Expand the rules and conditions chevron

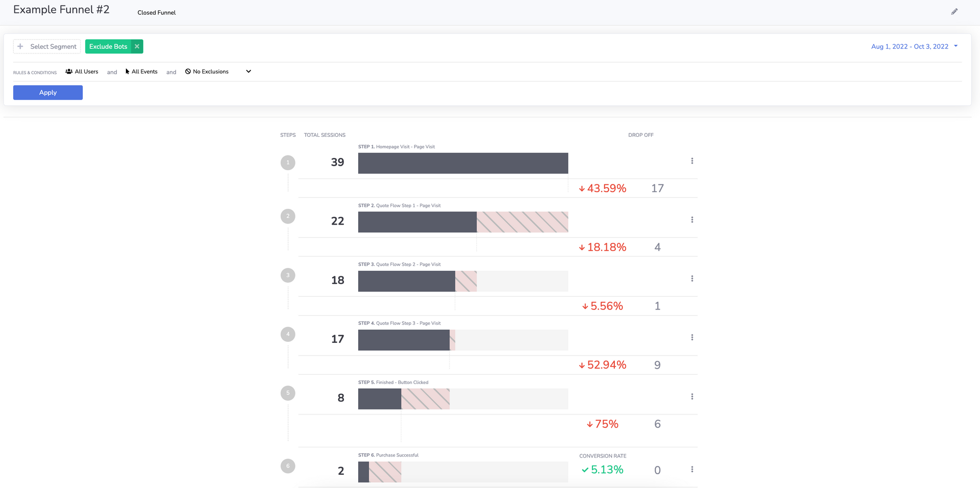click(248, 72)
